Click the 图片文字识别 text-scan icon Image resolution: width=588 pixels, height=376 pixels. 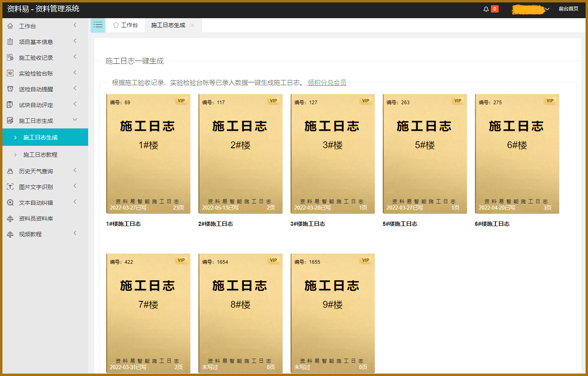coord(10,187)
